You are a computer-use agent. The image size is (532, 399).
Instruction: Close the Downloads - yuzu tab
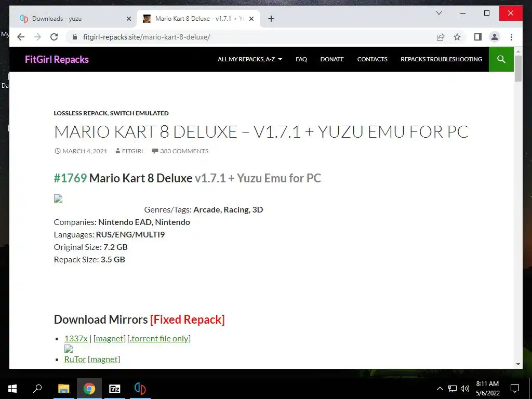129,19
